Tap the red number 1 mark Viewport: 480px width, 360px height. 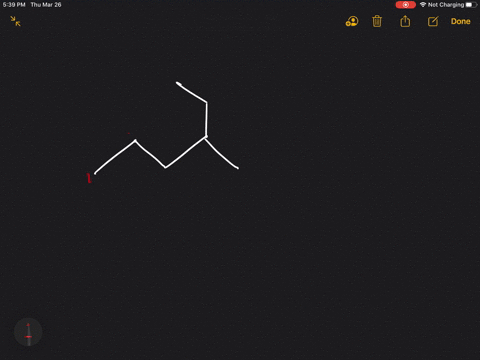[89, 178]
